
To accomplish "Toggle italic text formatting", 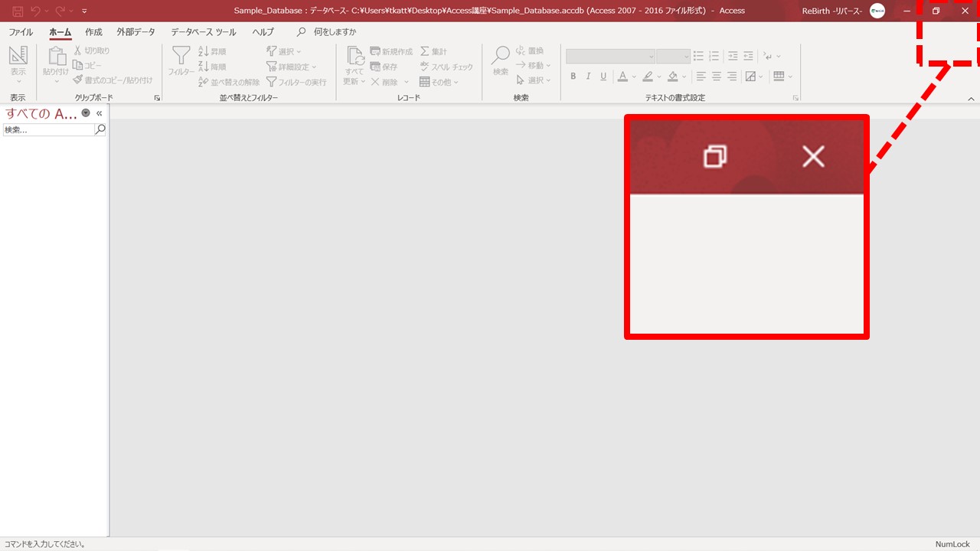I will point(588,77).
